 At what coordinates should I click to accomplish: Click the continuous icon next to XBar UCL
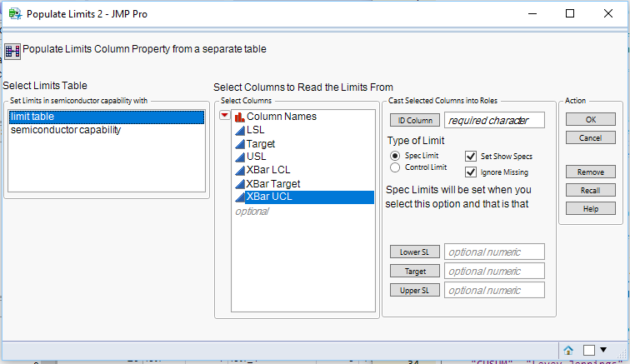[240, 197]
